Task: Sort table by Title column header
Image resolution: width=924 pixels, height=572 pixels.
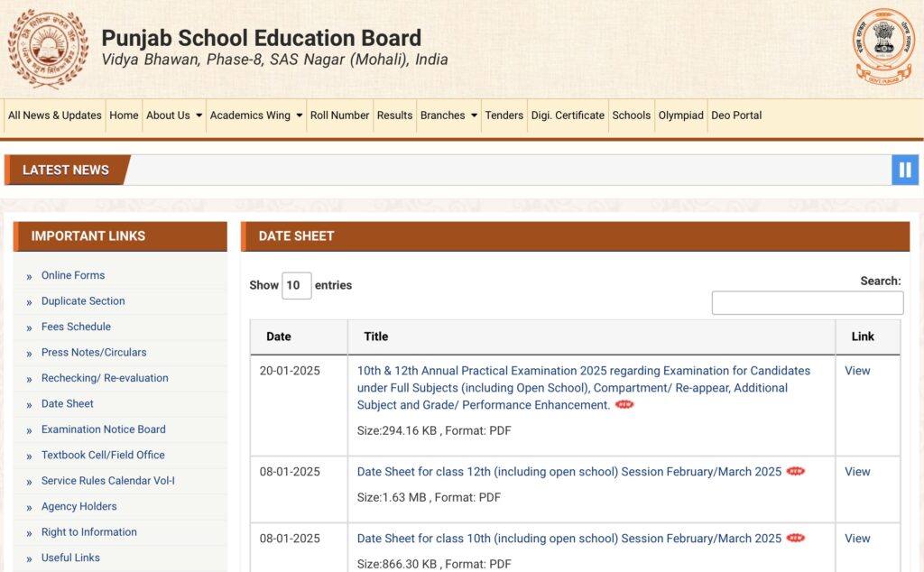Action: [x=592, y=337]
